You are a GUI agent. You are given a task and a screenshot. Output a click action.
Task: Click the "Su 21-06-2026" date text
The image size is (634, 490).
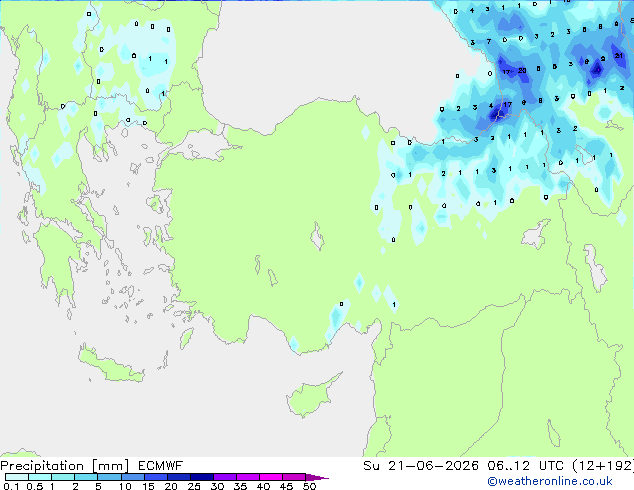tap(421, 466)
